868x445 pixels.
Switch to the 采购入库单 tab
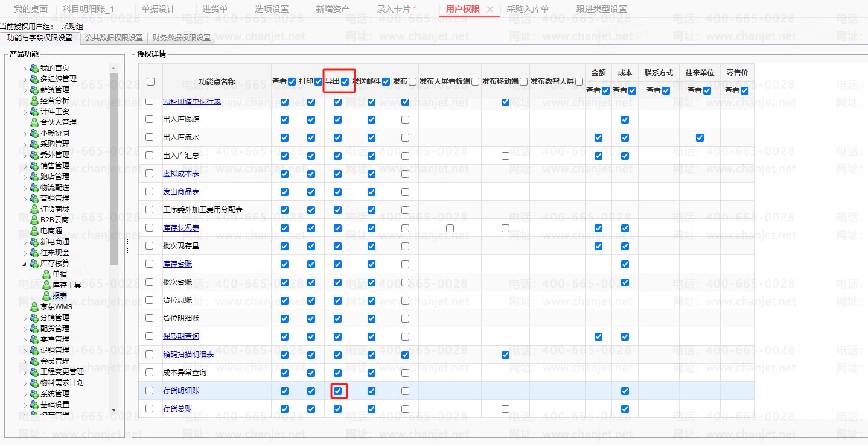528,9
